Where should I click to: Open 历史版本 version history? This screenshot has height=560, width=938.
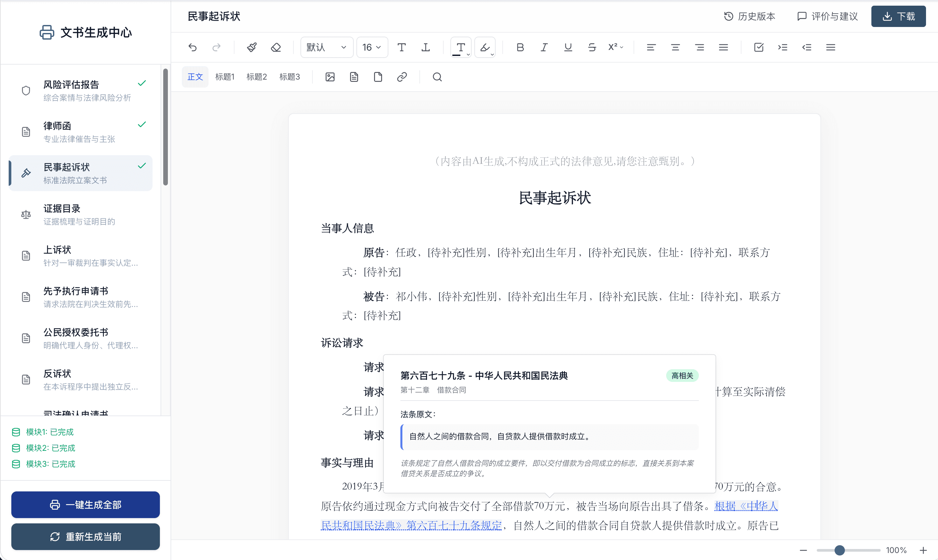coord(750,16)
